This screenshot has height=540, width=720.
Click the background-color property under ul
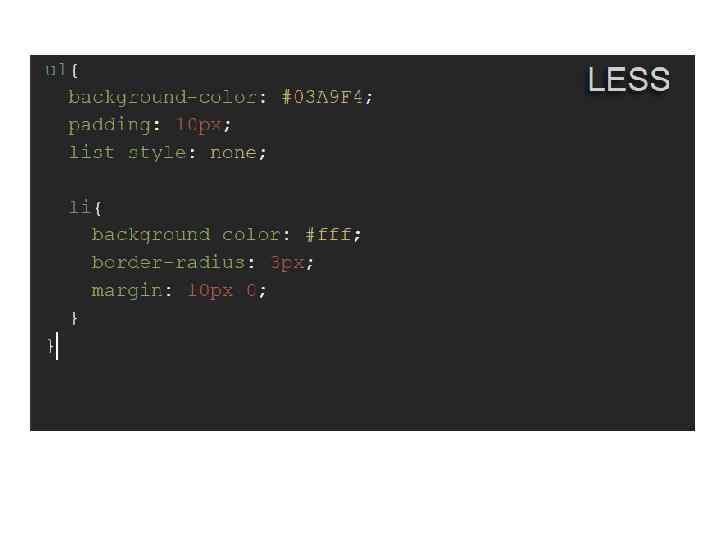pyautogui.click(x=162, y=97)
